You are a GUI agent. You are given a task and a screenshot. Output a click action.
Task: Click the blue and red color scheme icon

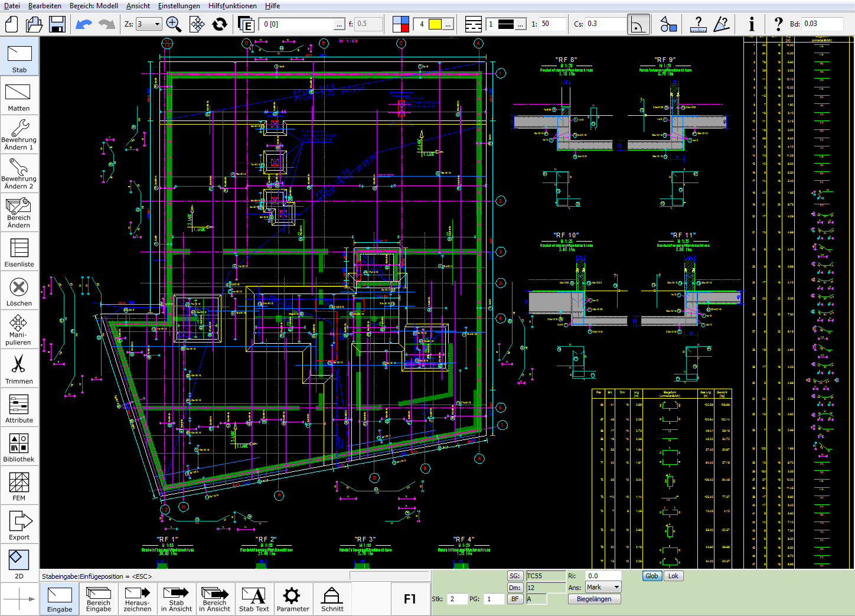point(401,24)
